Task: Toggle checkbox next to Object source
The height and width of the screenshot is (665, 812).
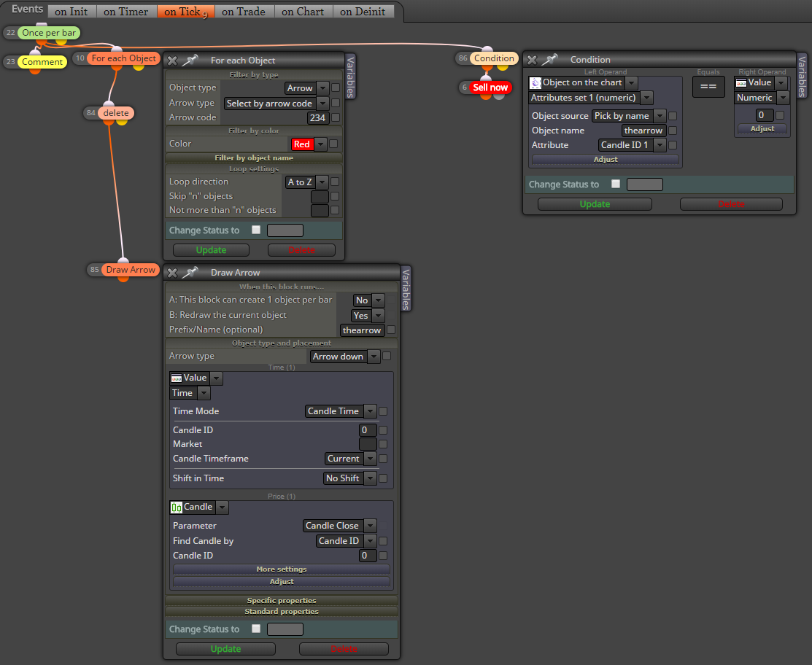Action: (673, 116)
